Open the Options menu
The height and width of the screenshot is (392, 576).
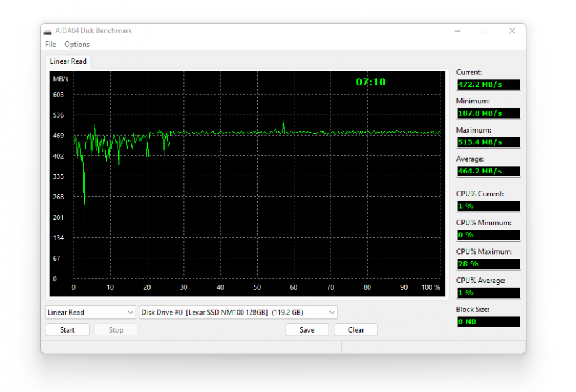coord(77,45)
